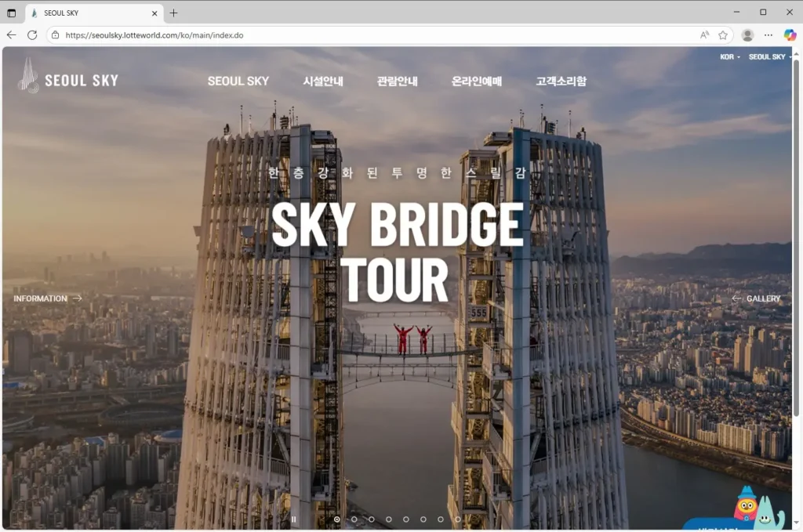This screenshot has height=532, width=803.
Task: Open the Copilot sidebar
Action: click(790, 35)
